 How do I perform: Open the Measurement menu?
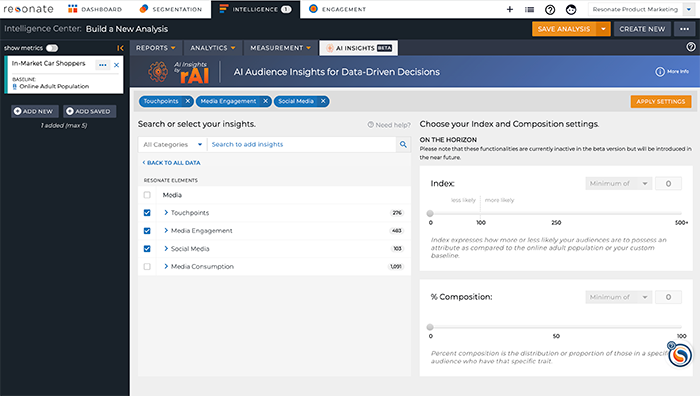(x=280, y=48)
